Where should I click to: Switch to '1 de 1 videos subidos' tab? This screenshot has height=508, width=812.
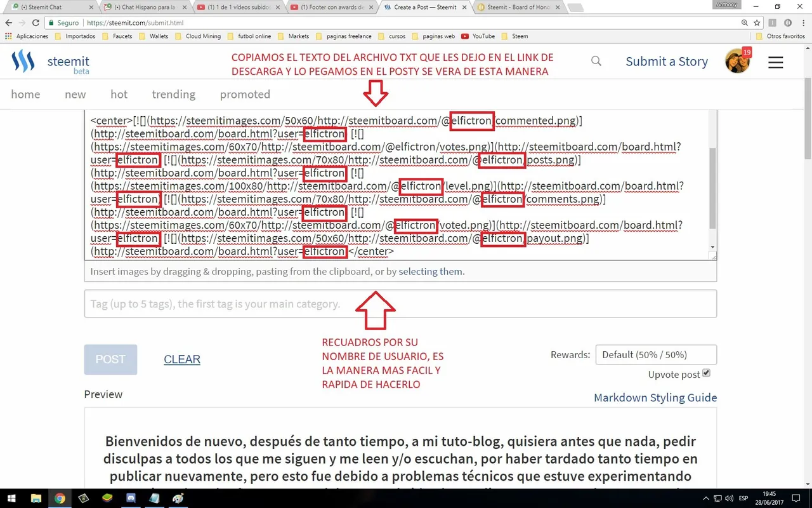(239, 8)
